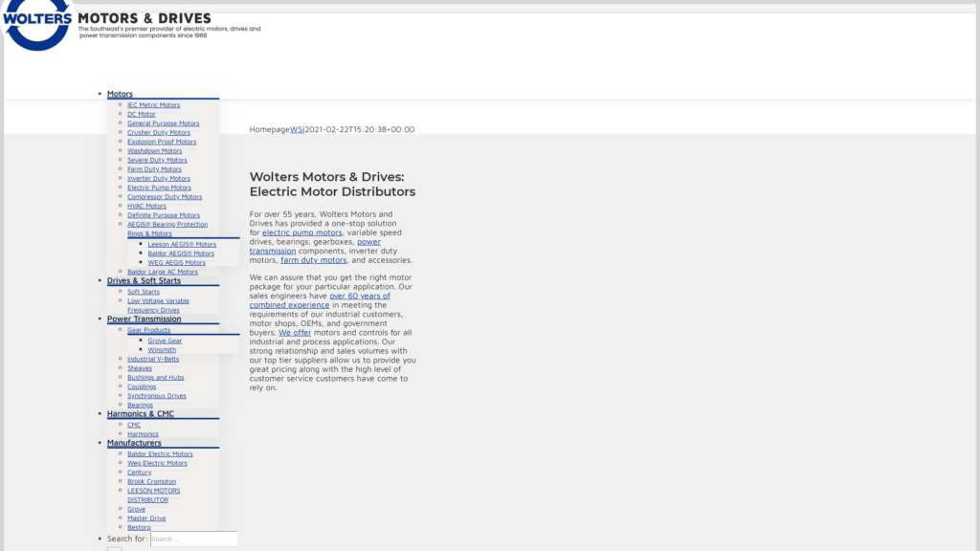Open Master Drive link
This screenshot has height=551, width=980.
click(146, 518)
